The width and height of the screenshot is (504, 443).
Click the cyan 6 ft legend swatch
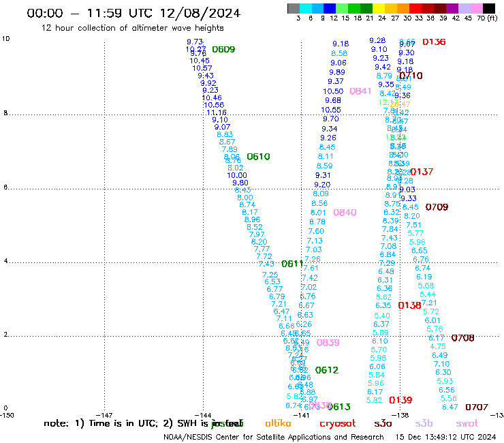pyautogui.click(x=306, y=8)
